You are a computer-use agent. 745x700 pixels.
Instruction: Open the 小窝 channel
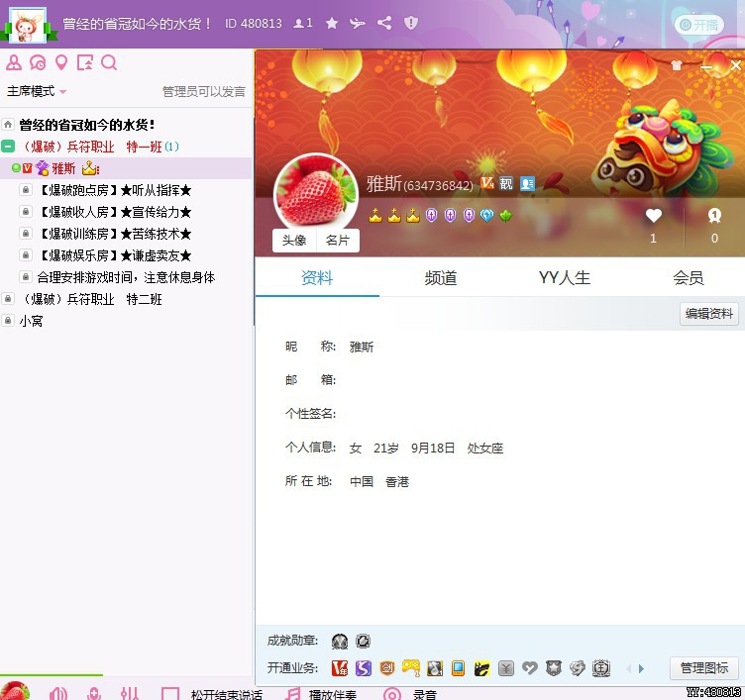[x=31, y=321]
